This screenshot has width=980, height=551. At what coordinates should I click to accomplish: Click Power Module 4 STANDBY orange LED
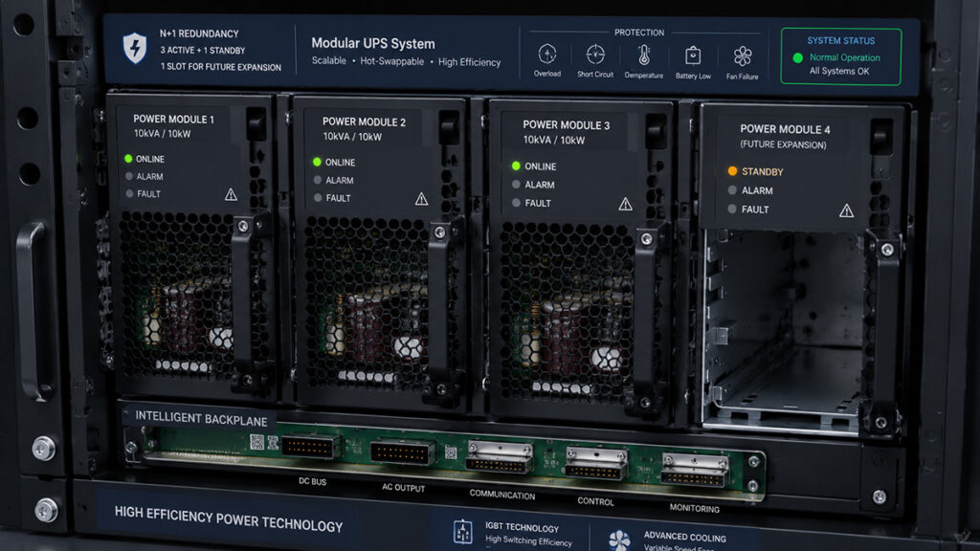pos(732,170)
